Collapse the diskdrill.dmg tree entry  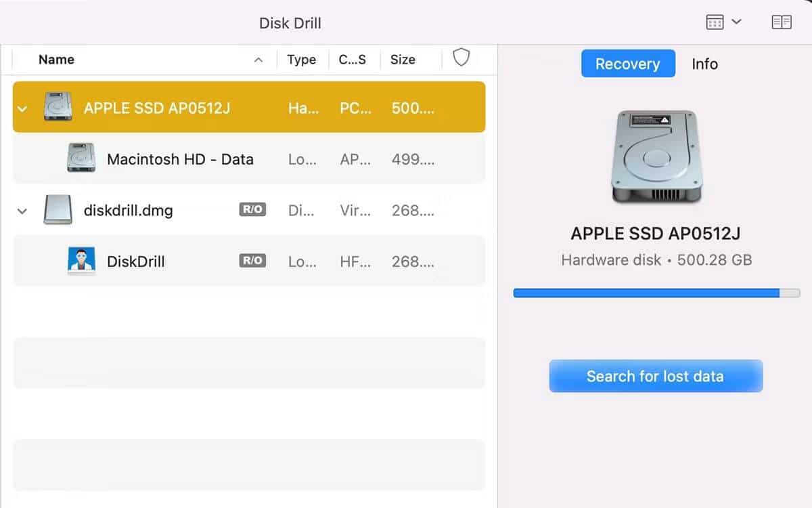tap(22, 210)
